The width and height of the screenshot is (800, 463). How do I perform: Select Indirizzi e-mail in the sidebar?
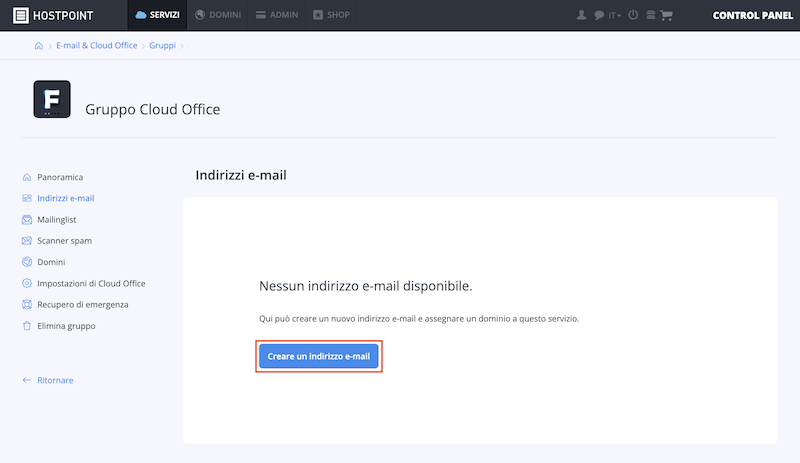click(65, 198)
